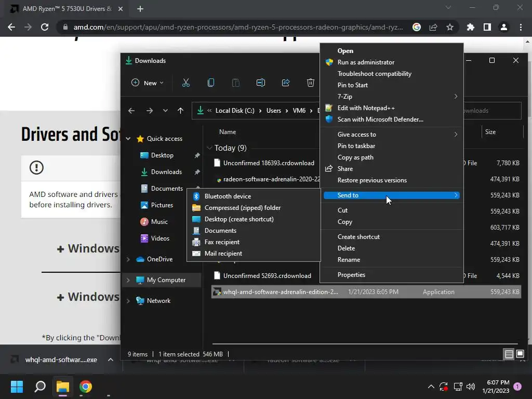Send to Compressed (zipped) folder
This screenshot has width=532, height=399.
(254, 208)
